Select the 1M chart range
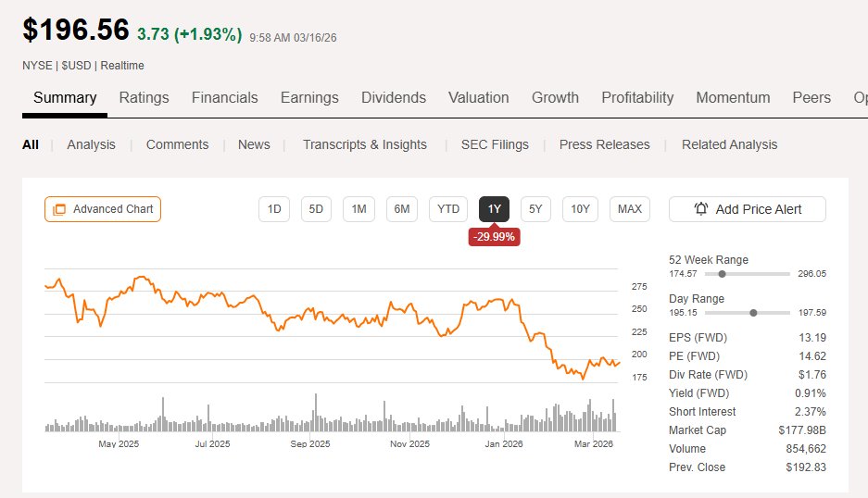Screen dimensions: 868x498 tap(359, 209)
